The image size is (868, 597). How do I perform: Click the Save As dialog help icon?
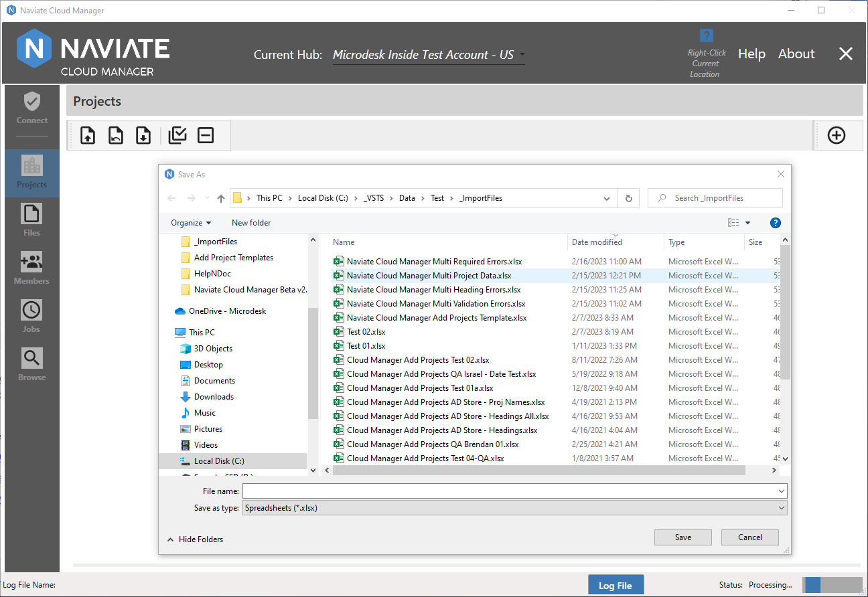coord(776,223)
